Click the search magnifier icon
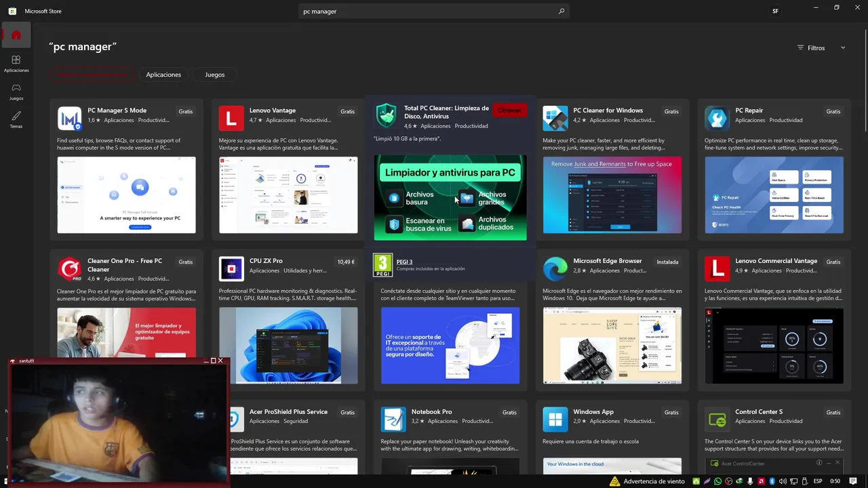 [x=561, y=11]
